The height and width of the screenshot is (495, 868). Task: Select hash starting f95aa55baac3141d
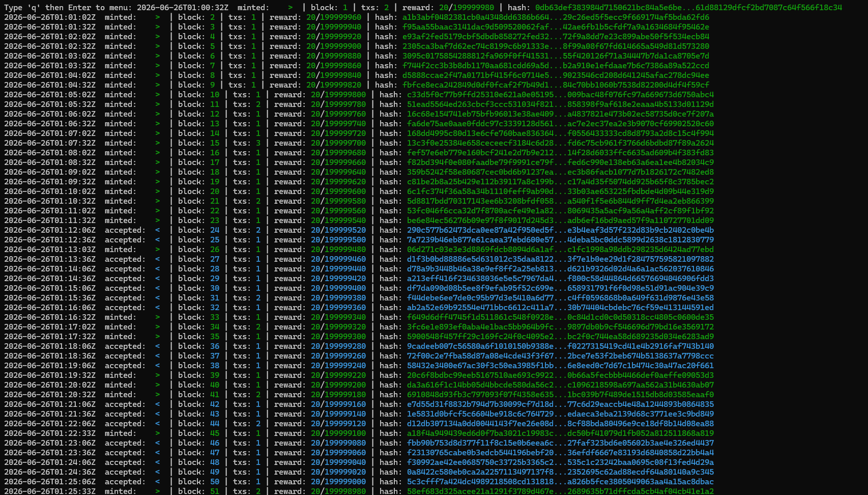click(556, 27)
